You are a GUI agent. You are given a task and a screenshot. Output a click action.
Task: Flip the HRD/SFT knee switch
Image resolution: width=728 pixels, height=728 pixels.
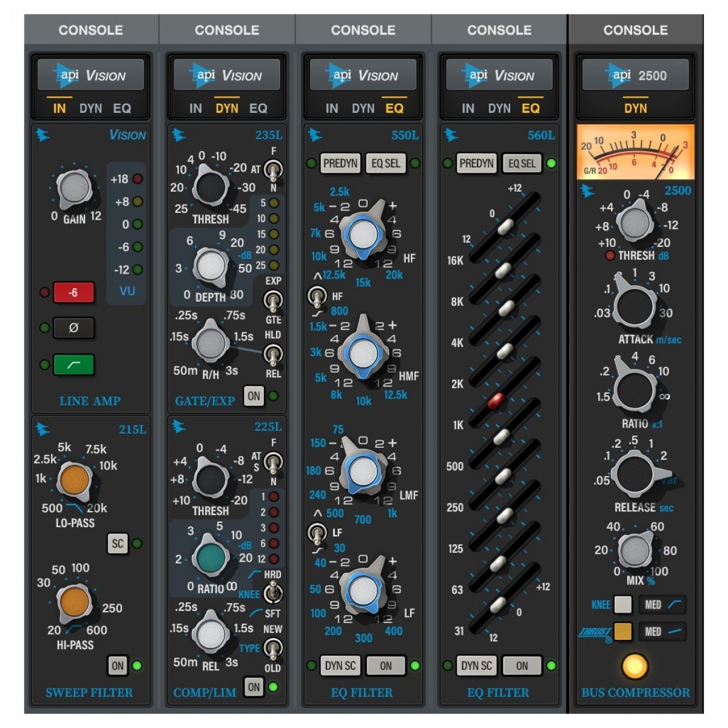coord(273,593)
